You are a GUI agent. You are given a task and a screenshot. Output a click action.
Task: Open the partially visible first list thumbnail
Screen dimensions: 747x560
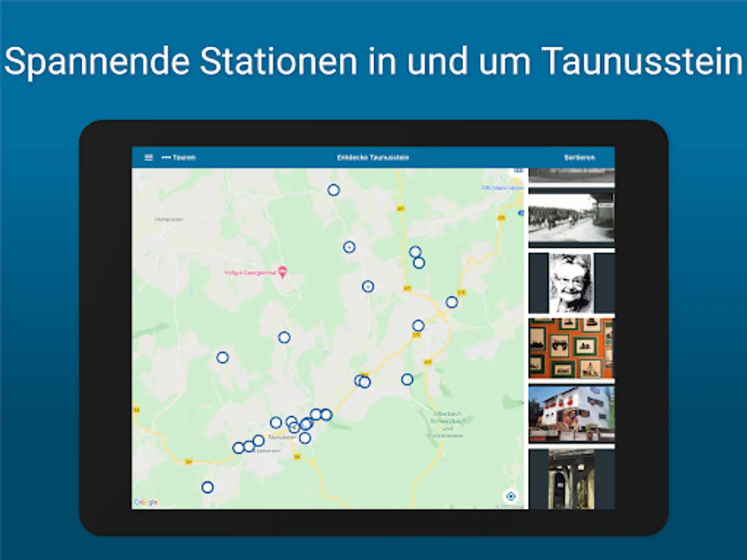coord(571,175)
